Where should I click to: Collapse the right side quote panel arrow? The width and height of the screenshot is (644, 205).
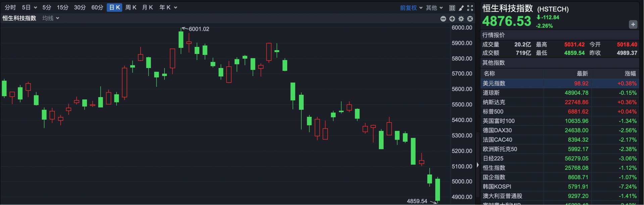(478, 165)
